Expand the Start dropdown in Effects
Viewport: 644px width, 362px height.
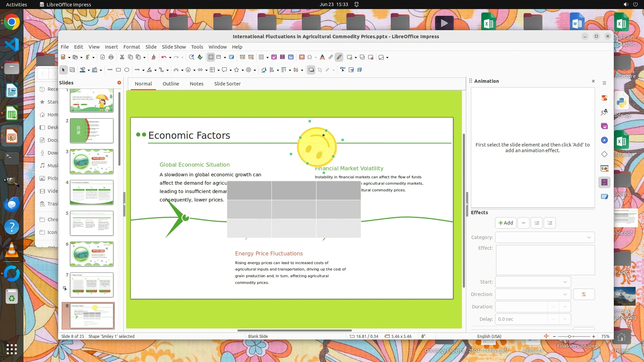point(565,282)
